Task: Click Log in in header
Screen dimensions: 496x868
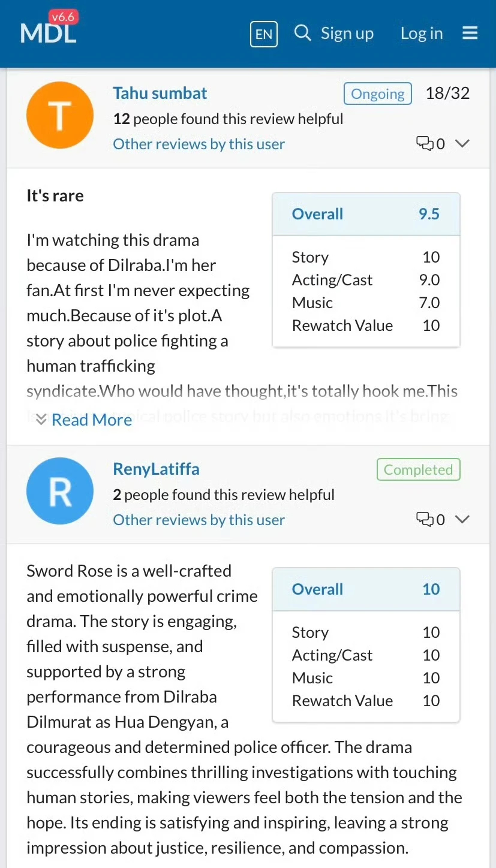Action: (422, 34)
